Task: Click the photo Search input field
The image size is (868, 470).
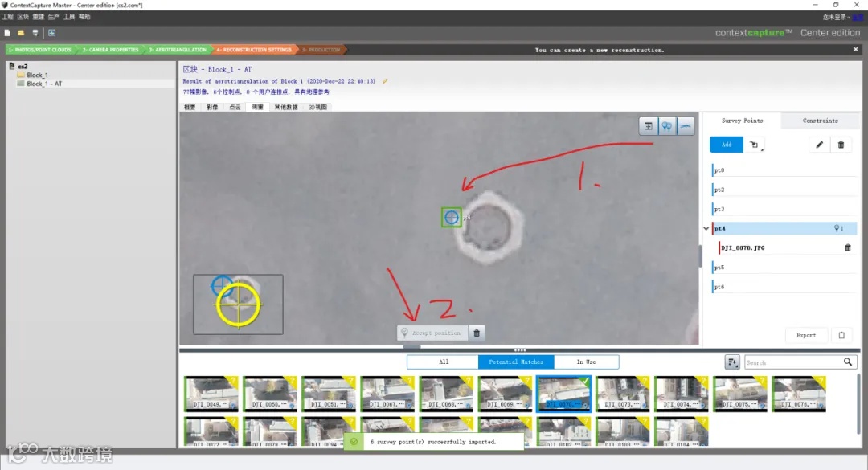Action: tap(792, 362)
